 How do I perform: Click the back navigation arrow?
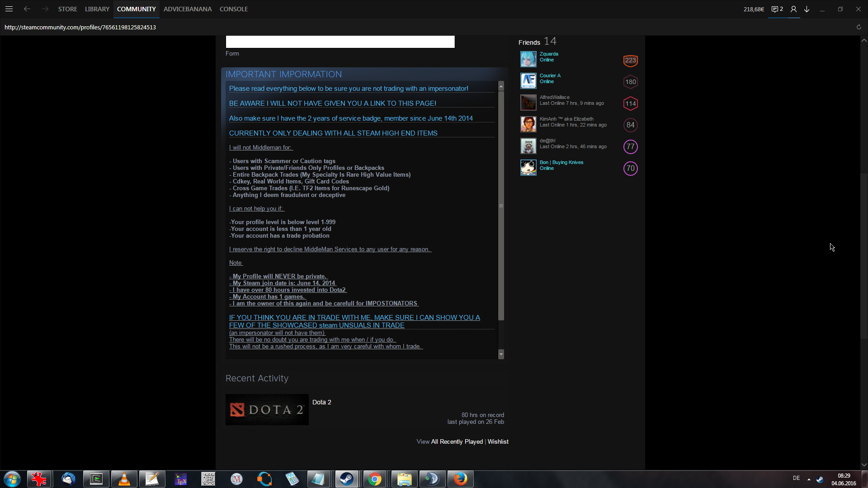tap(27, 9)
